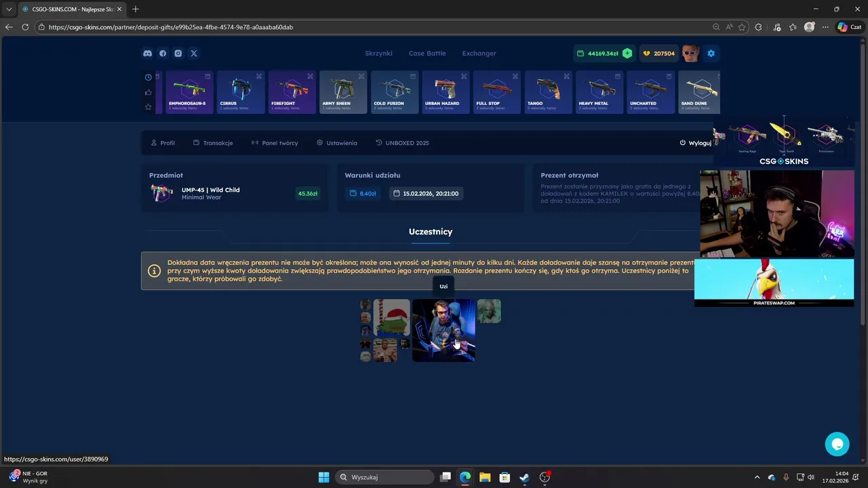This screenshot has height=488, width=868.
Task: Open the Discord social link icon
Action: click(x=147, y=54)
